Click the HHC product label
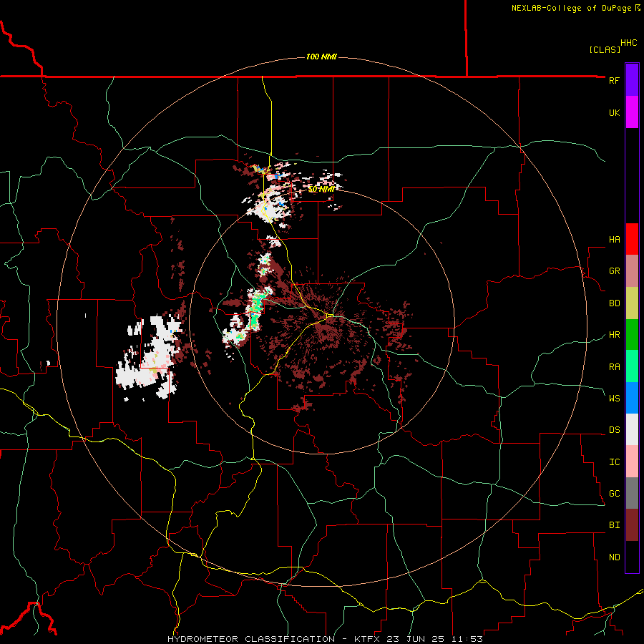The image size is (644, 644). [628, 43]
